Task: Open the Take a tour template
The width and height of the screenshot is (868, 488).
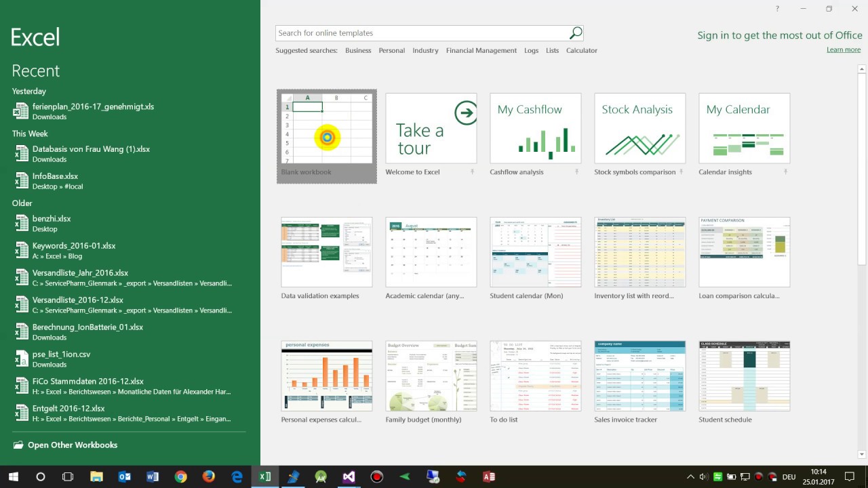Action: (431, 128)
